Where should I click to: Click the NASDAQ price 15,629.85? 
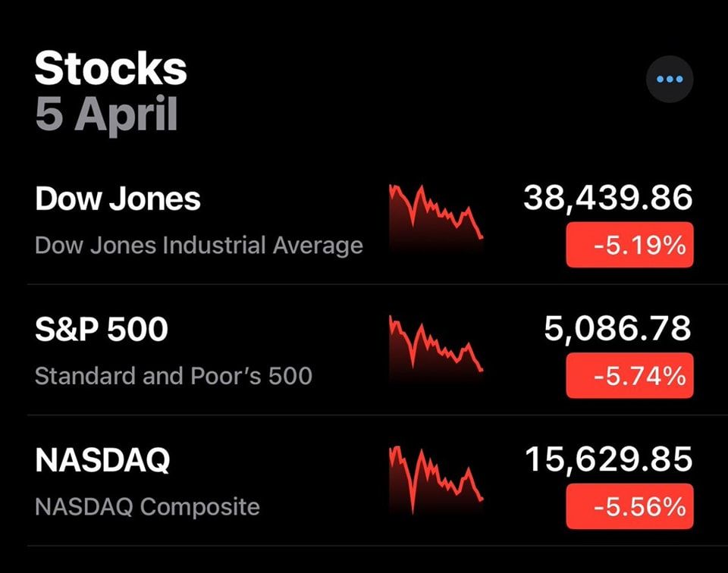click(608, 459)
